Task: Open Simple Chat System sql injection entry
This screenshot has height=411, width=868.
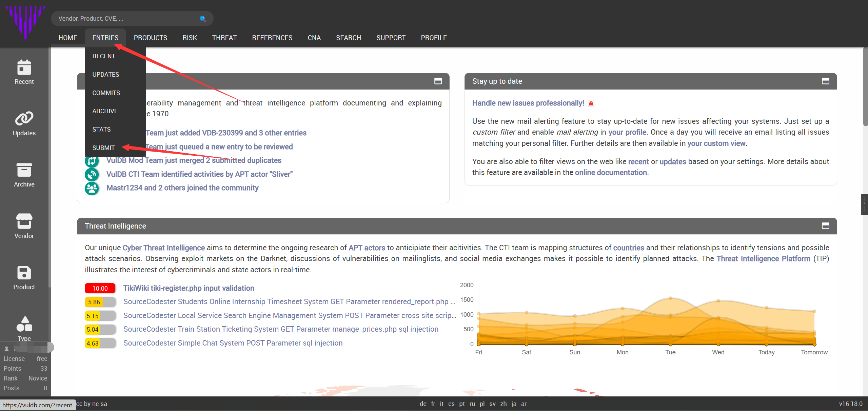Action: [x=233, y=343]
